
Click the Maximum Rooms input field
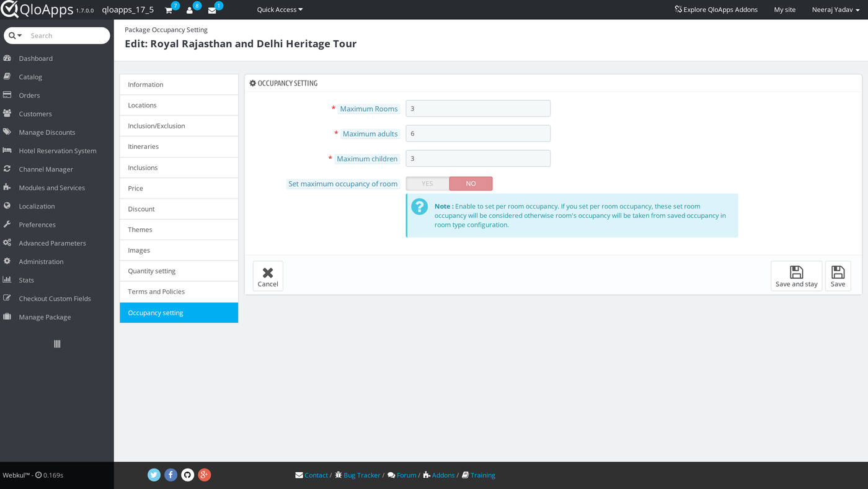(x=478, y=109)
